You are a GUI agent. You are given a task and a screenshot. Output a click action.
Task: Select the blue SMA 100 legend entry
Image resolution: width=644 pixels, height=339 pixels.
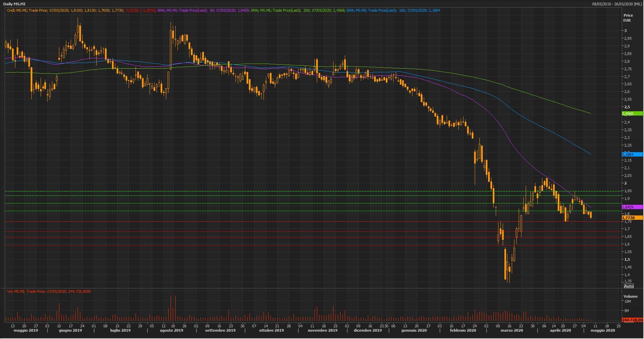click(x=393, y=10)
